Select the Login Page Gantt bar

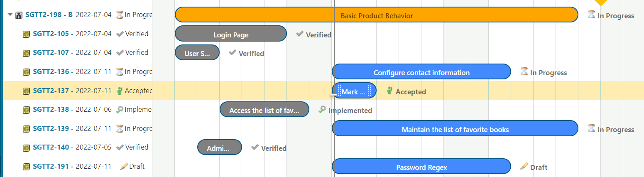231,34
